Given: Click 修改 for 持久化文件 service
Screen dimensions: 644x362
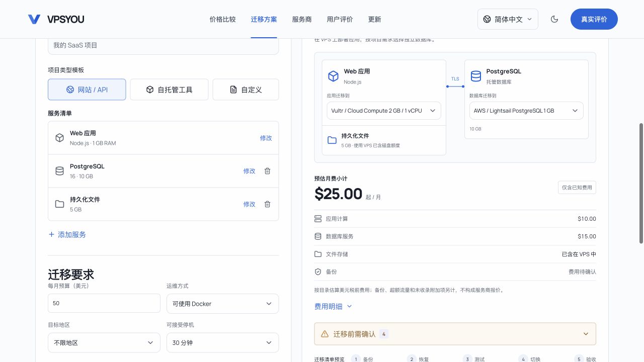Looking at the screenshot, I should pos(249,204).
